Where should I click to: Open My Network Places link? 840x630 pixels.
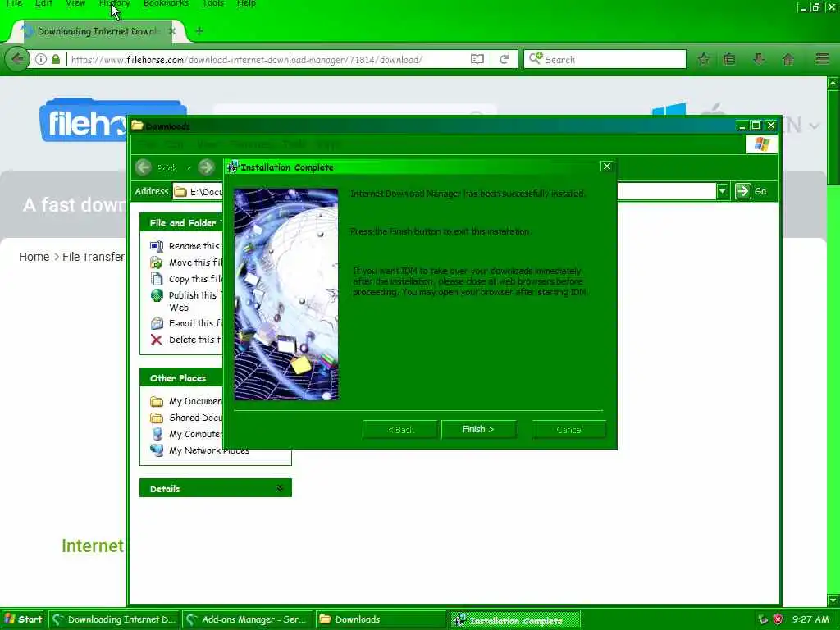pyautogui.click(x=199, y=450)
